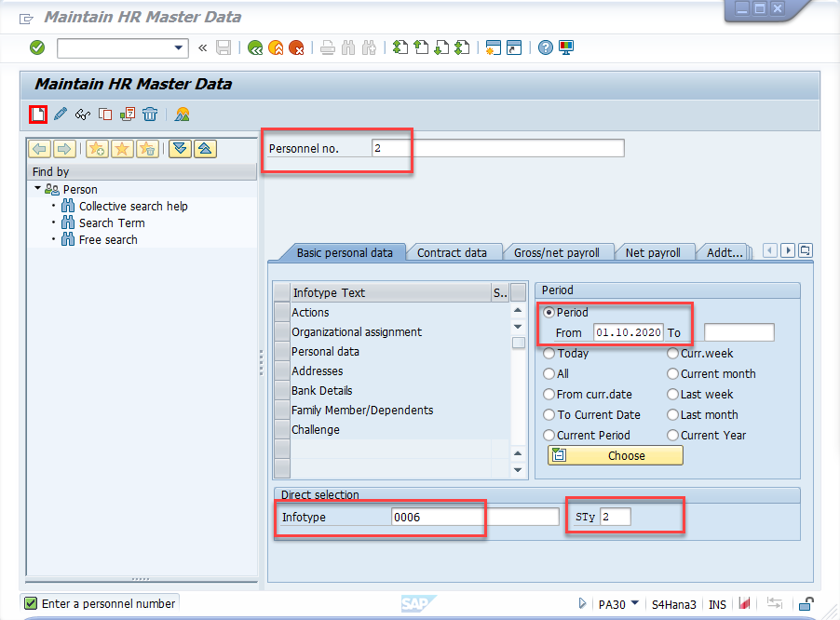The image size is (840, 620).
Task: Select the Organizational assignment row
Action: pos(391,332)
